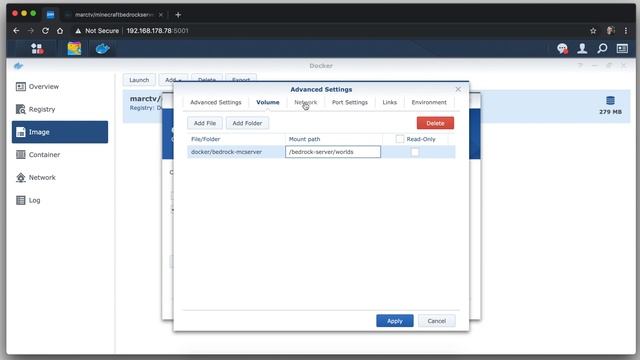
Task: Open the DSM notifications chat icon
Action: [x=562, y=49]
